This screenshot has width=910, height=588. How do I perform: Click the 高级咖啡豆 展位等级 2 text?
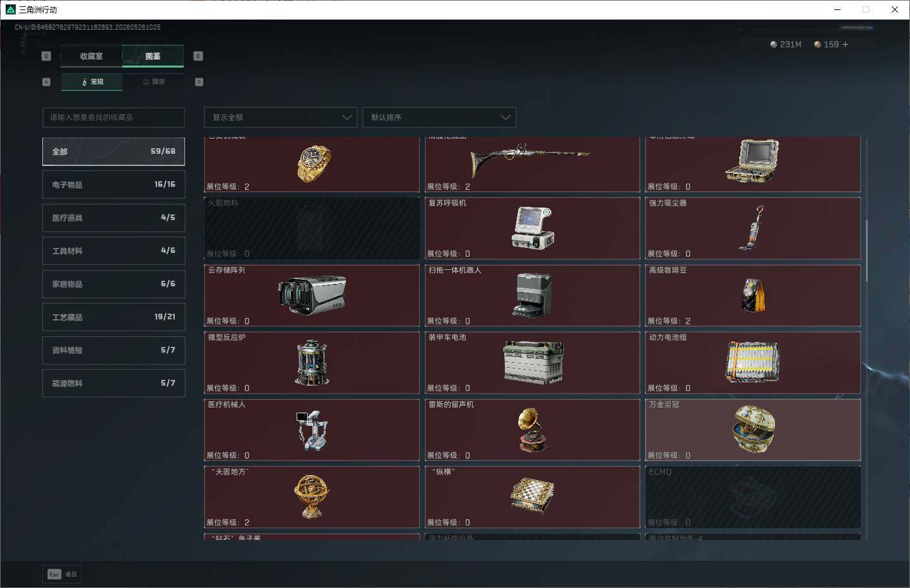[669, 321]
